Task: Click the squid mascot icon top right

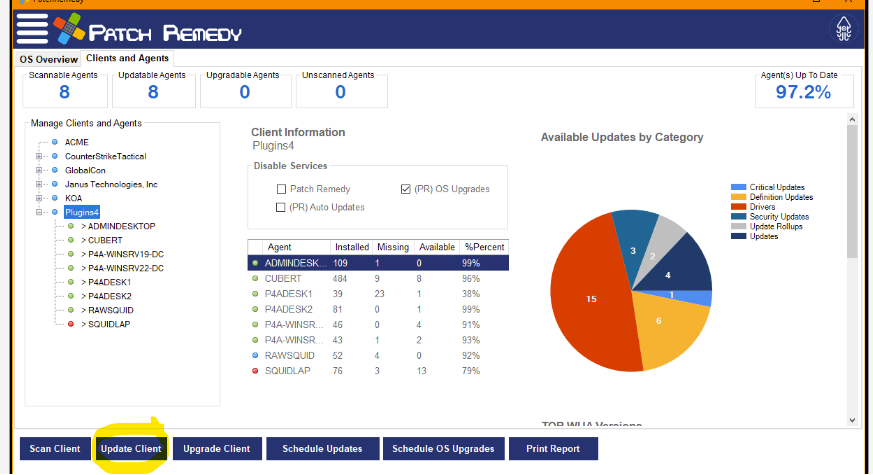Action: (x=846, y=29)
